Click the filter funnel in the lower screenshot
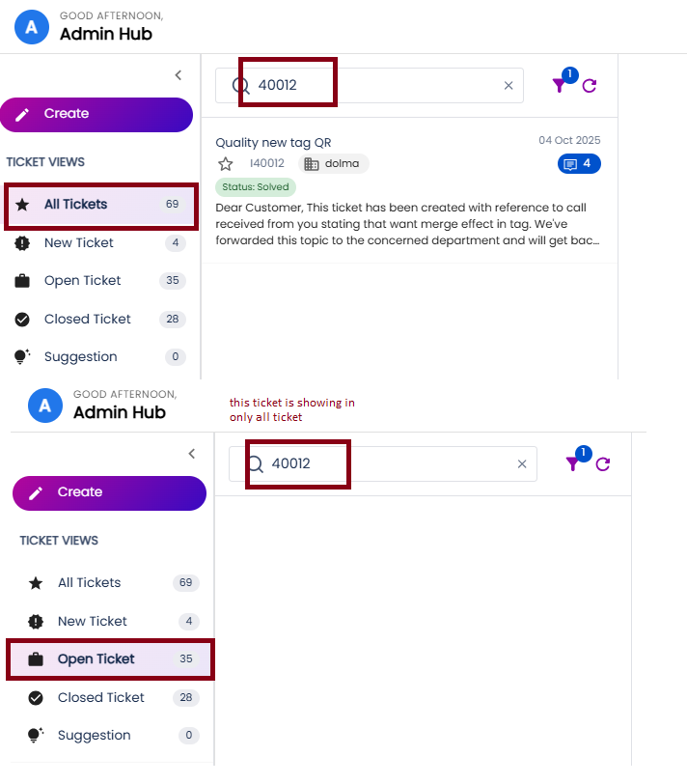This screenshot has width=687, height=784. (x=573, y=464)
